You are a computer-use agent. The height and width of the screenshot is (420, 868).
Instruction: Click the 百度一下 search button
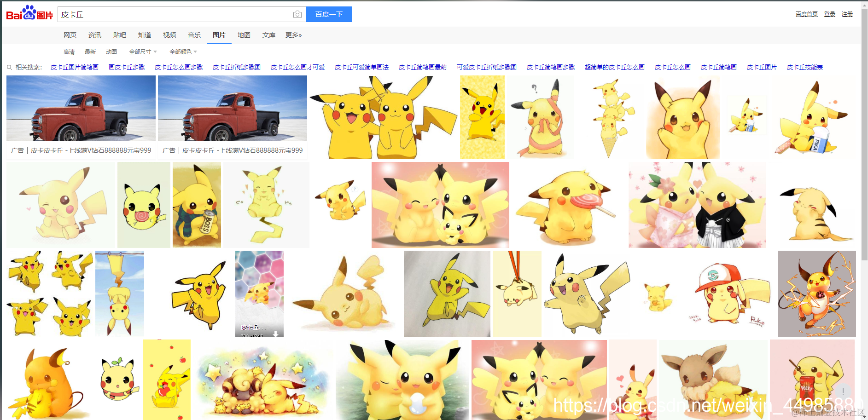coord(329,14)
